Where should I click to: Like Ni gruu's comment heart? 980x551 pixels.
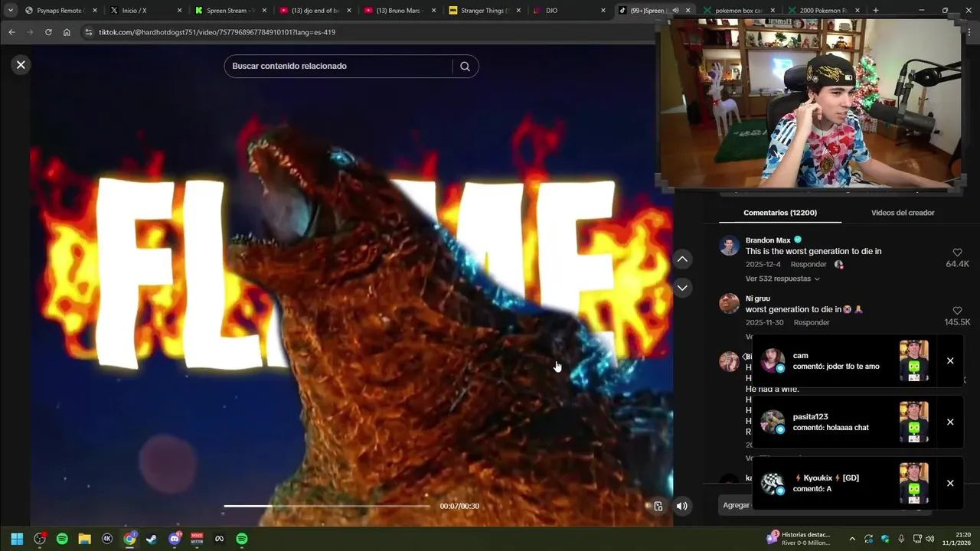957,311
